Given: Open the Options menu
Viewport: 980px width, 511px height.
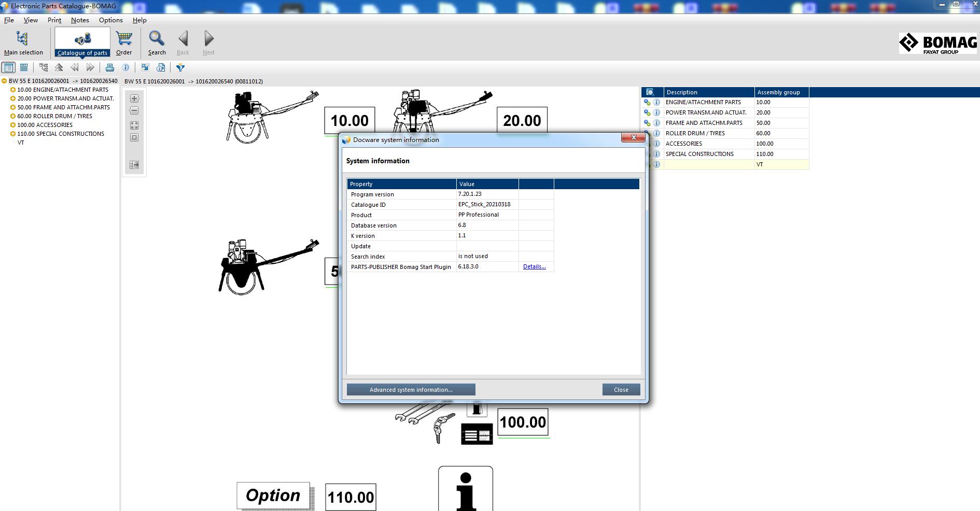Looking at the screenshot, I should pos(111,20).
